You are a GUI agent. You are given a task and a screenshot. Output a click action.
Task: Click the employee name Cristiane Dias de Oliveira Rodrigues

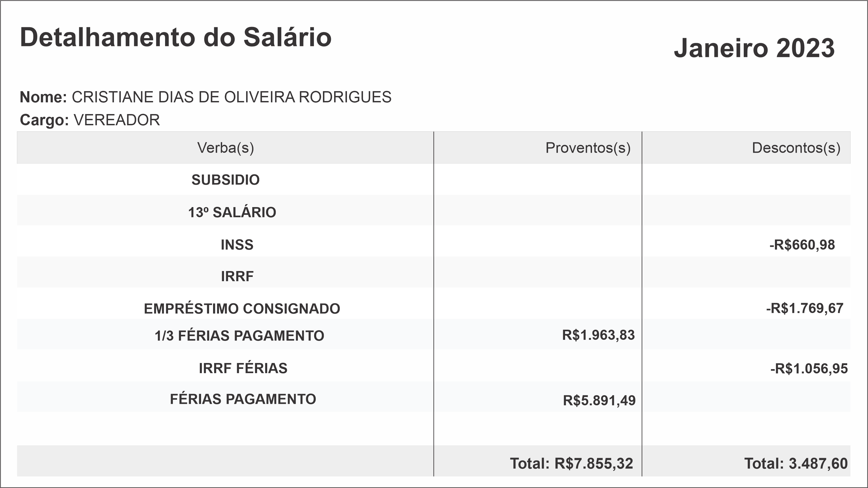pyautogui.click(x=231, y=97)
